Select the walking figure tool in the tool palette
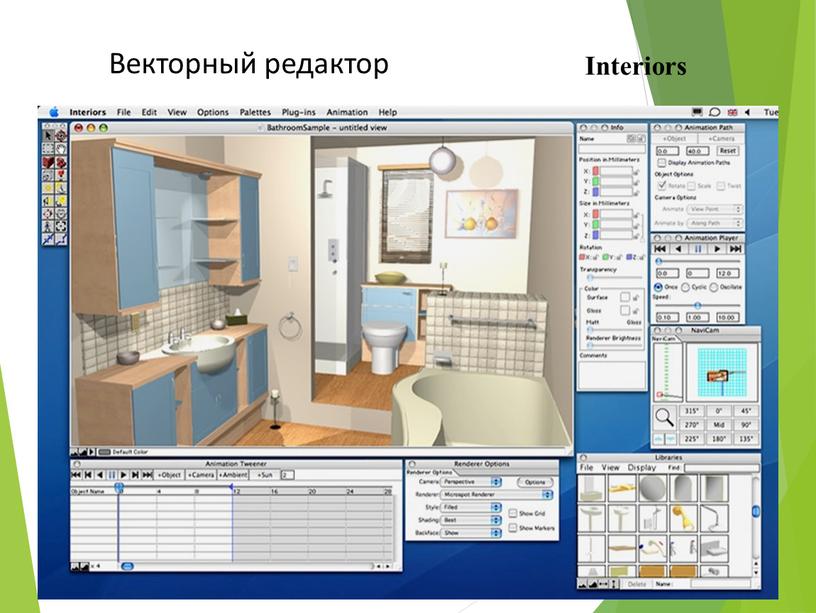816x613 pixels. point(48,227)
